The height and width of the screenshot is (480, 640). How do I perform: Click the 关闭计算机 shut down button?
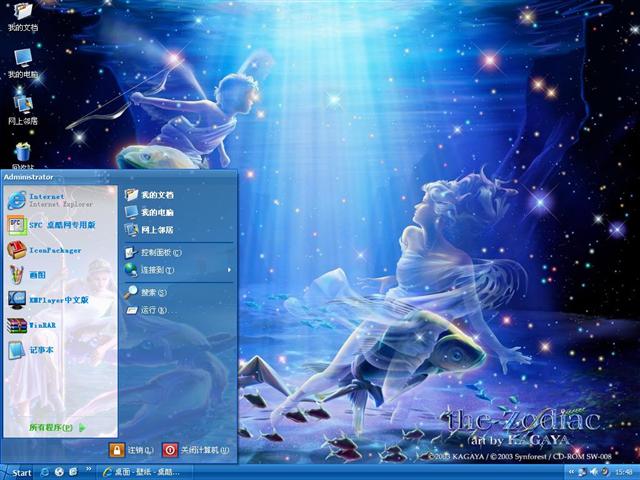pos(196,450)
